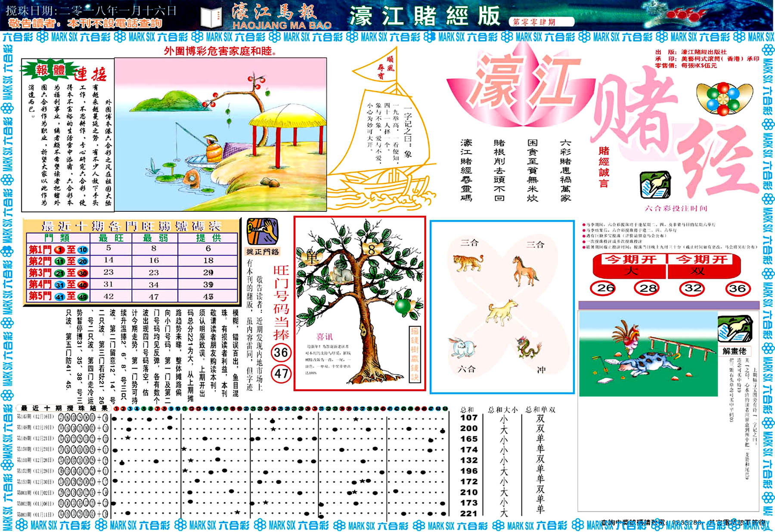Click the fisherman in the boat

tap(212, 148)
